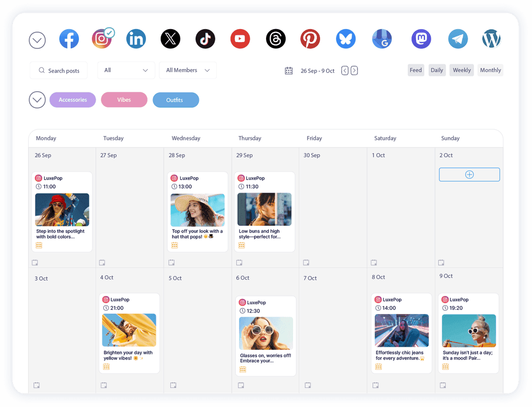The height and width of the screenshot is (407, 532).
Task: Add a new post on 2 Oct
Action: [469, 174]
